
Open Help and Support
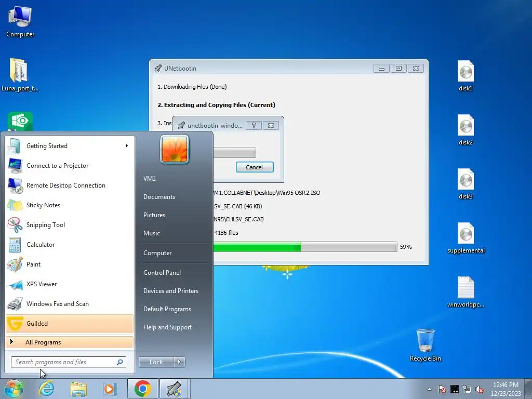tap(167, 327)
